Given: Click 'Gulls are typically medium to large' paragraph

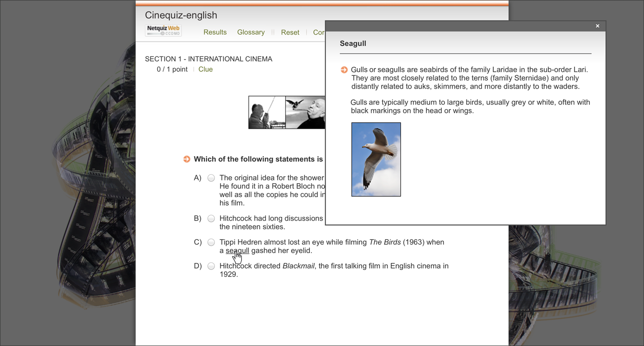Looking at the screenshot, I should coord(470,106).
